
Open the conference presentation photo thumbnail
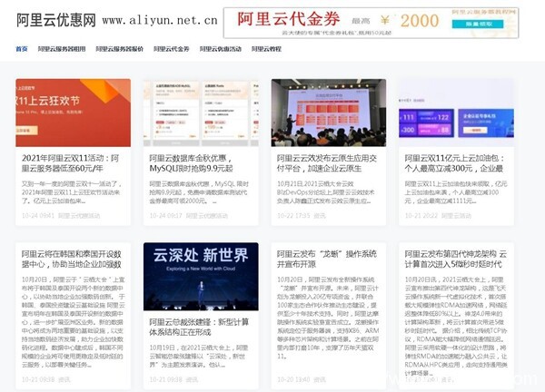coord(328,113)
